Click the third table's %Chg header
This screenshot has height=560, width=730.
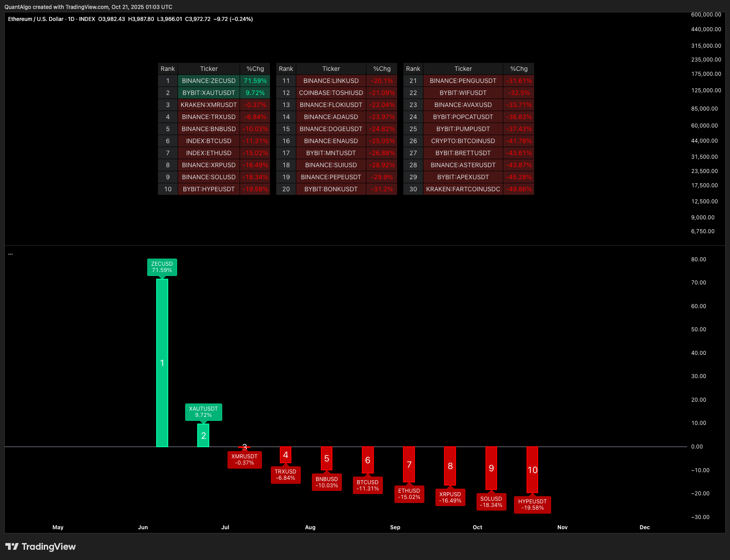[x=519, y=69]
